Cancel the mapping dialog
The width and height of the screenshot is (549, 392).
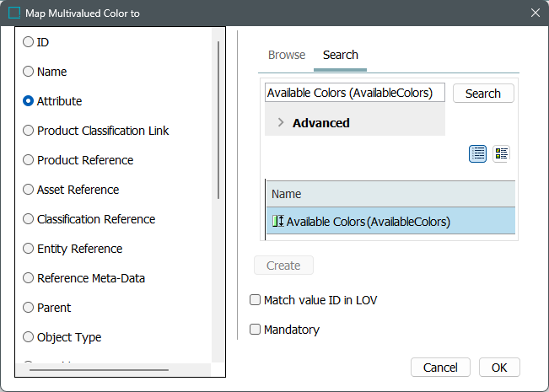[440, 368]
